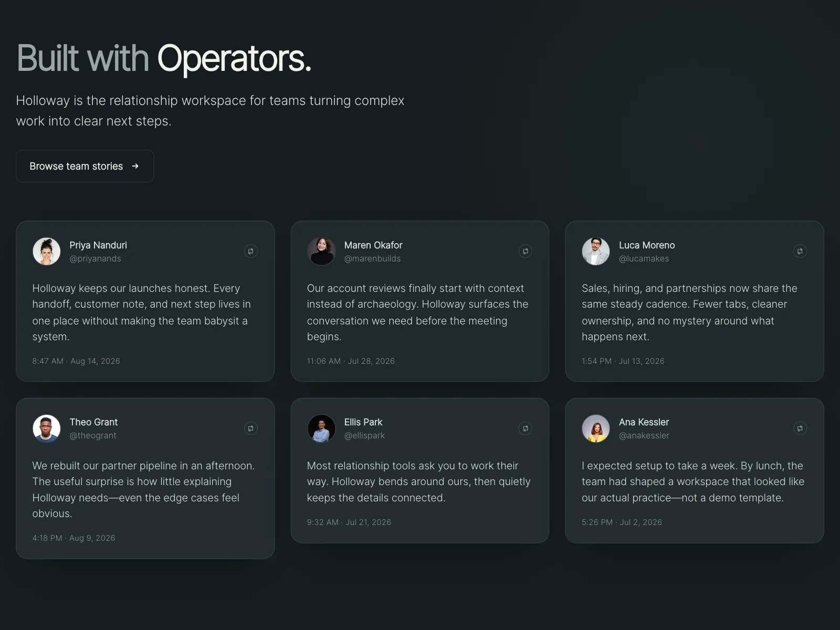Click the repost icon on Ellis Park's card
Image resolution: width=840 pixels, height=630 pixels.
(526, 428)
